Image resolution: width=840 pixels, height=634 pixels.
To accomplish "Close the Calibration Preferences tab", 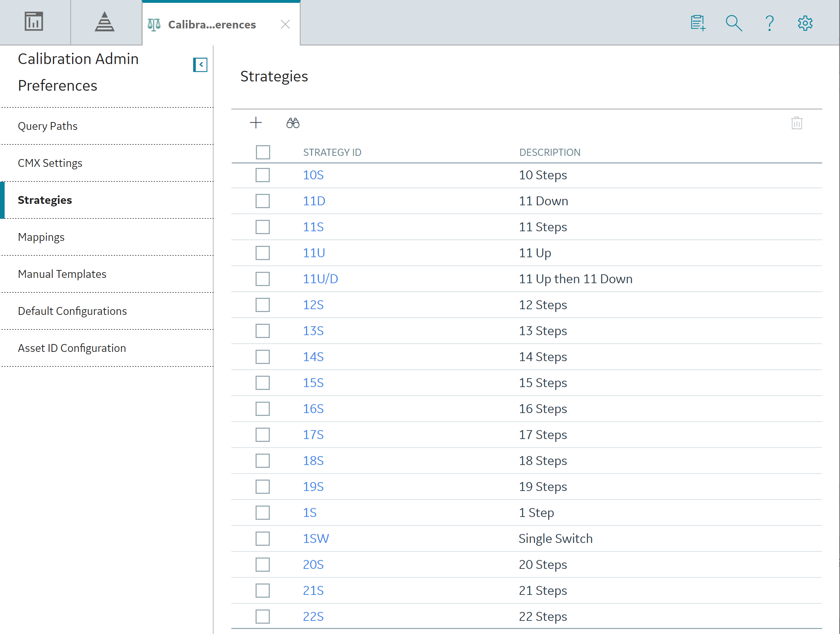I will tap(285, 25).
